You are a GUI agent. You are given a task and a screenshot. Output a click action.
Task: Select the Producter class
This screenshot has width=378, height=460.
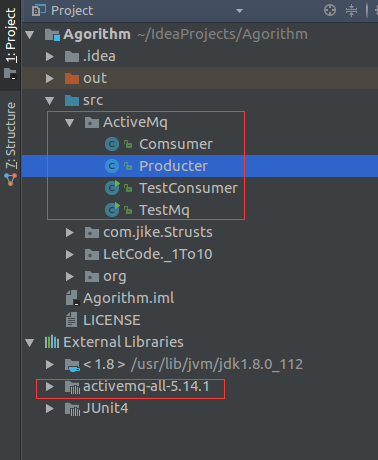coord(173,166)
